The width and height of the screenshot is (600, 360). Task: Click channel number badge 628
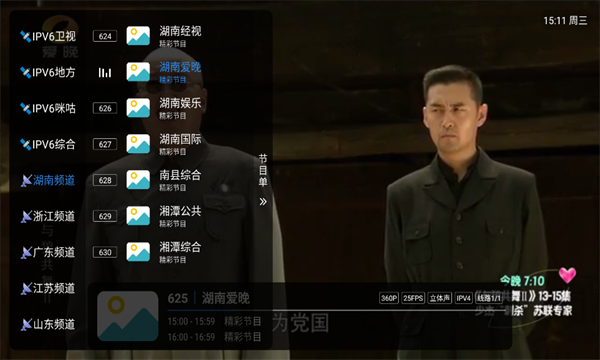point(105,180)
